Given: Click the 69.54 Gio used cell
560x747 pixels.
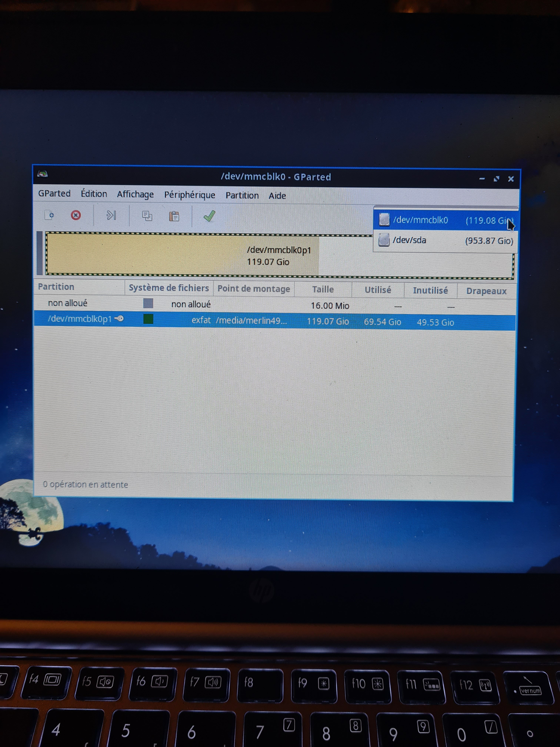Looking at the screenshot, I should 382,322.
